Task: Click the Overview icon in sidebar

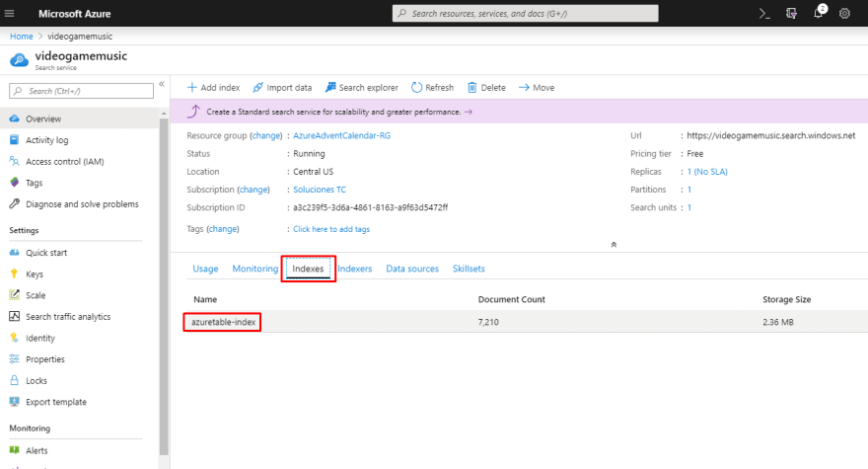Action: tap(15, 118)
